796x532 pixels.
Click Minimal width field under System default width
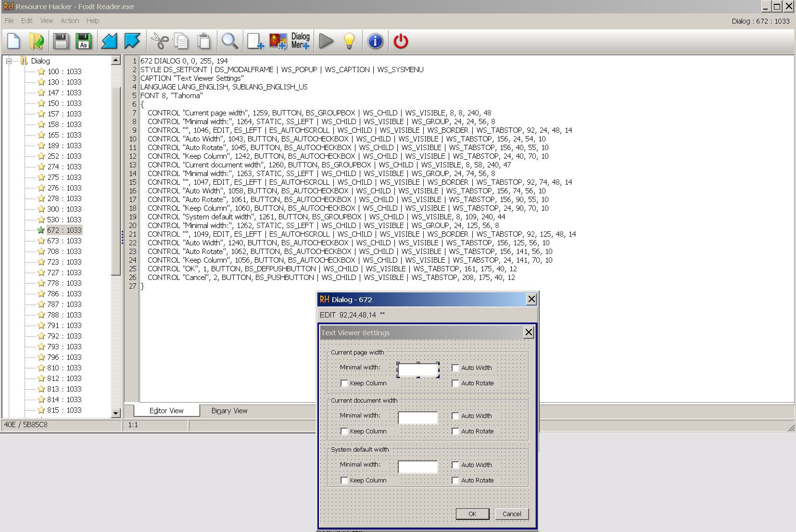coord(418,467)
